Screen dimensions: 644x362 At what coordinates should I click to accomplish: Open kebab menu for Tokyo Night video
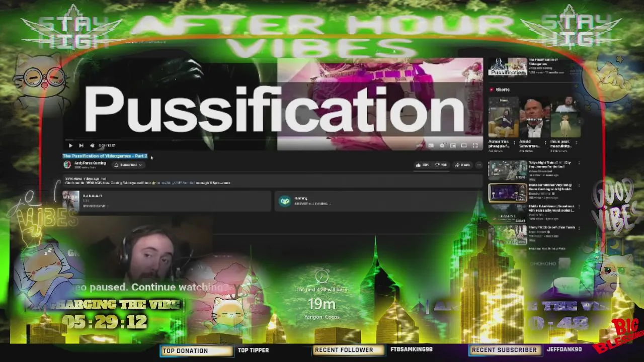tap(579, 163)
